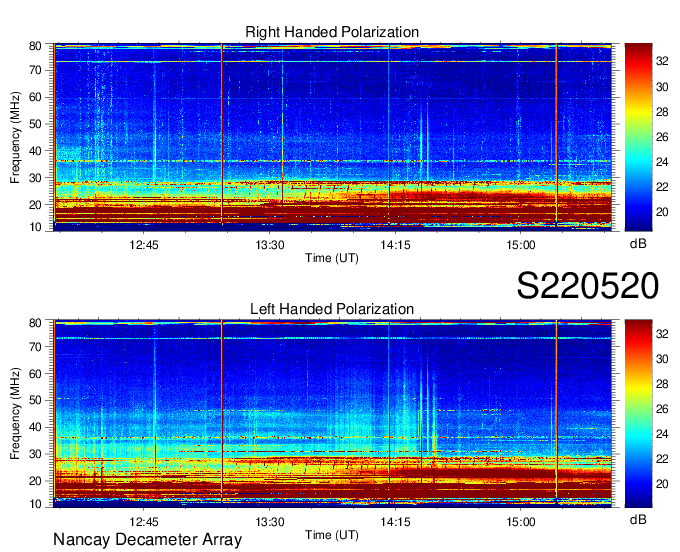Click the dB unit under Right Handed color bar

click(638, 244)
